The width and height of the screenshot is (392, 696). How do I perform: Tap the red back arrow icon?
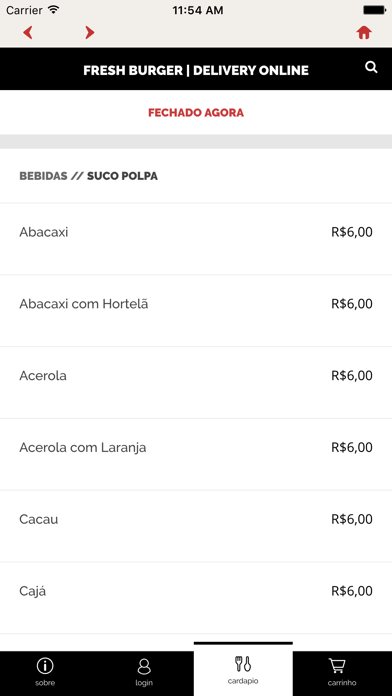click(28, 32)
